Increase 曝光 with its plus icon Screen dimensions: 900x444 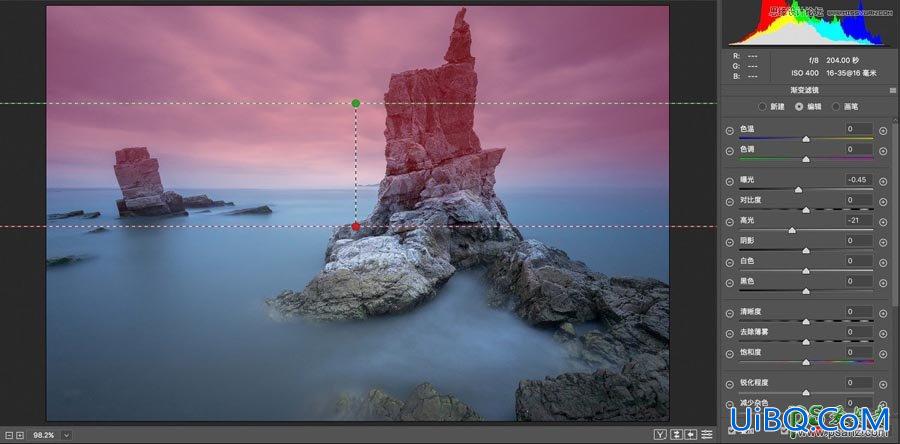883,181
